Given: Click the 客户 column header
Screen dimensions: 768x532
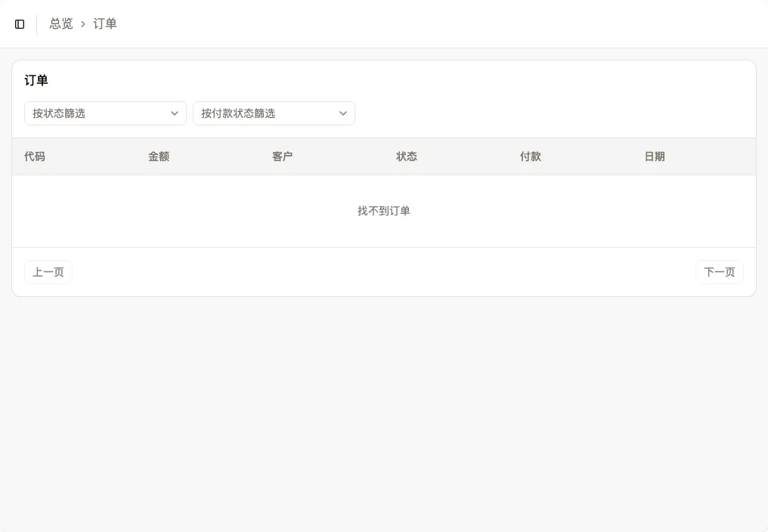Looking at the screenshot, I should click(283, 156).
